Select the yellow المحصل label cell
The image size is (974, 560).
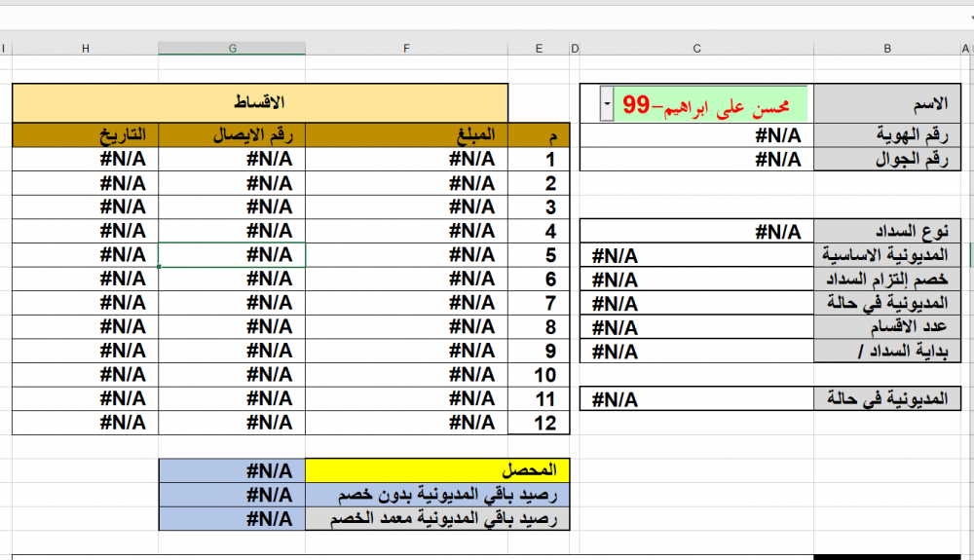click(436, 469)
